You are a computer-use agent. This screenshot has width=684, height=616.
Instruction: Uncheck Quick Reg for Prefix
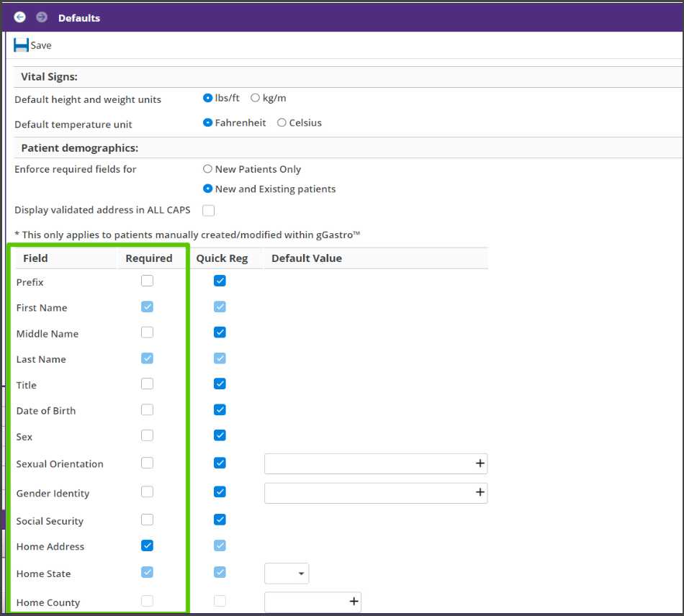pos(220,281)
